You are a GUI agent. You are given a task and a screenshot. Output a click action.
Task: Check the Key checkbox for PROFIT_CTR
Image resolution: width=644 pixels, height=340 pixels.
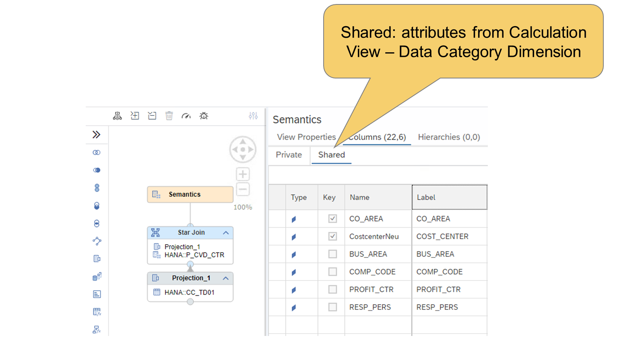pyautogui.click(x=332, y=289)
